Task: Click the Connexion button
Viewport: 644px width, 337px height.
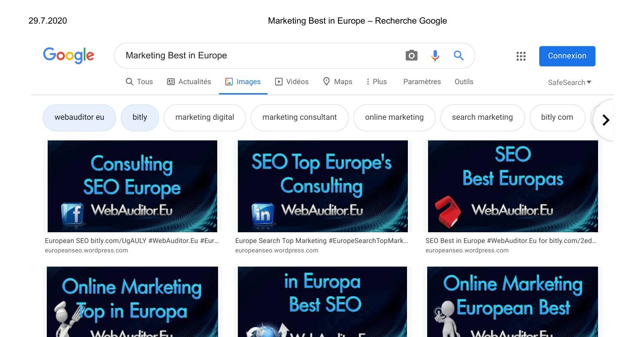Action: tap(567, 56)
